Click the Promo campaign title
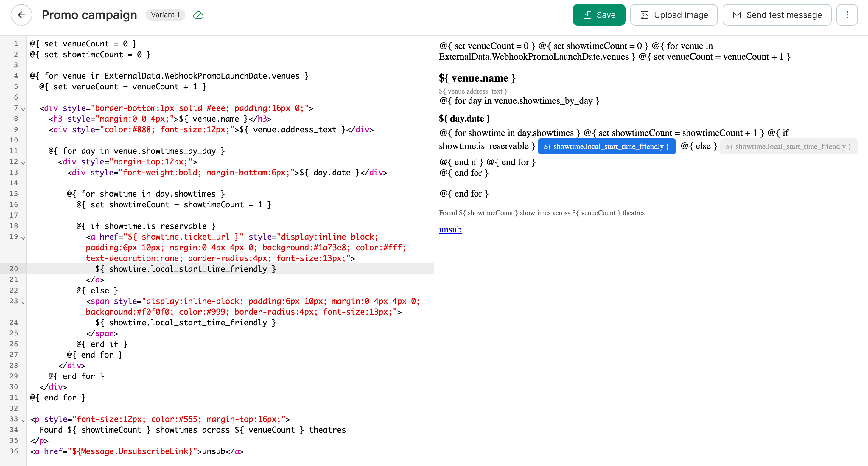Screen dimensions: 868x466 pyautogui.click(x=89, y=15)
